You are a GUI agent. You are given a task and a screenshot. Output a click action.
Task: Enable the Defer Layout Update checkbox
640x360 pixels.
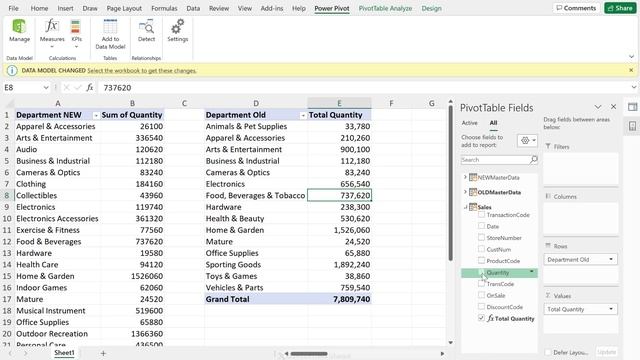[x=548, y=352]
